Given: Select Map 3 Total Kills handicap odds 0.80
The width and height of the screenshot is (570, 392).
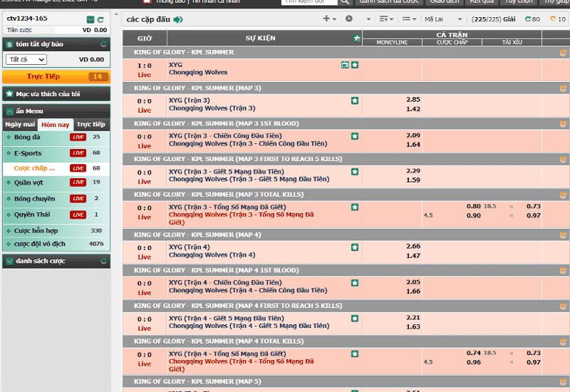Looking at the screenshot, I should (474, 206).
